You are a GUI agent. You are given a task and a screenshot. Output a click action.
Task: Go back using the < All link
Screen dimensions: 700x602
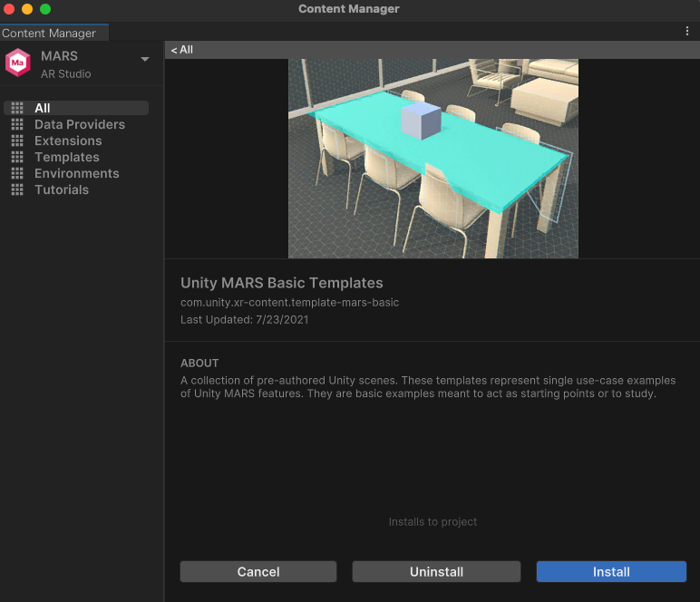point(182,50)
